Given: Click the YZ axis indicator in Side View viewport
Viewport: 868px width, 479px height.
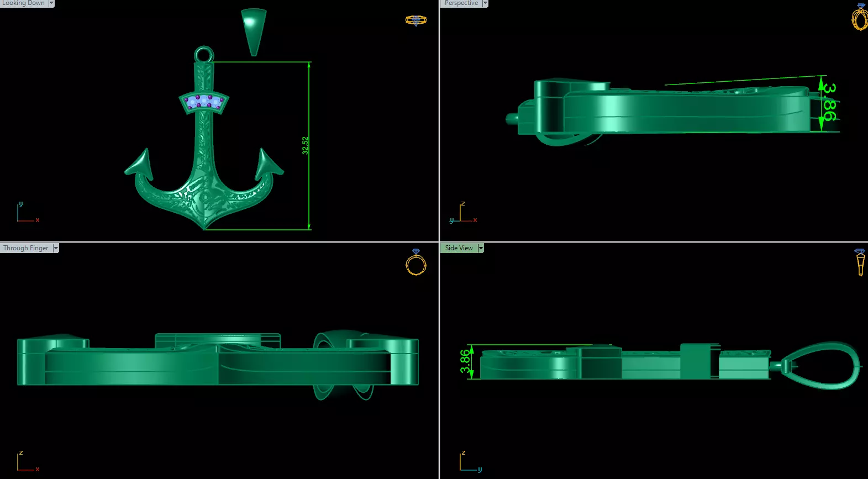Looking at the screenshot, I should pos(471,461).
